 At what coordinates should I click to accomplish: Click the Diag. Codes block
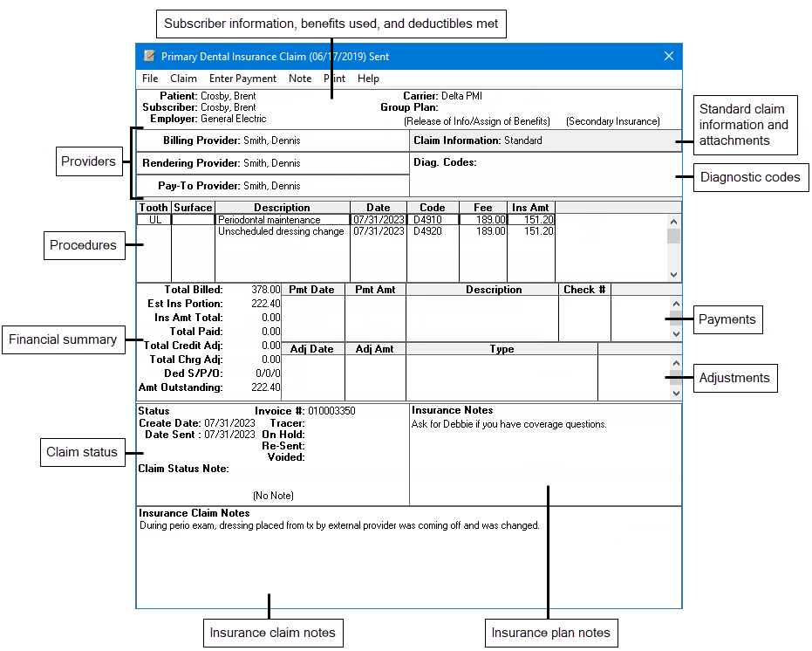tap(545, 175)
